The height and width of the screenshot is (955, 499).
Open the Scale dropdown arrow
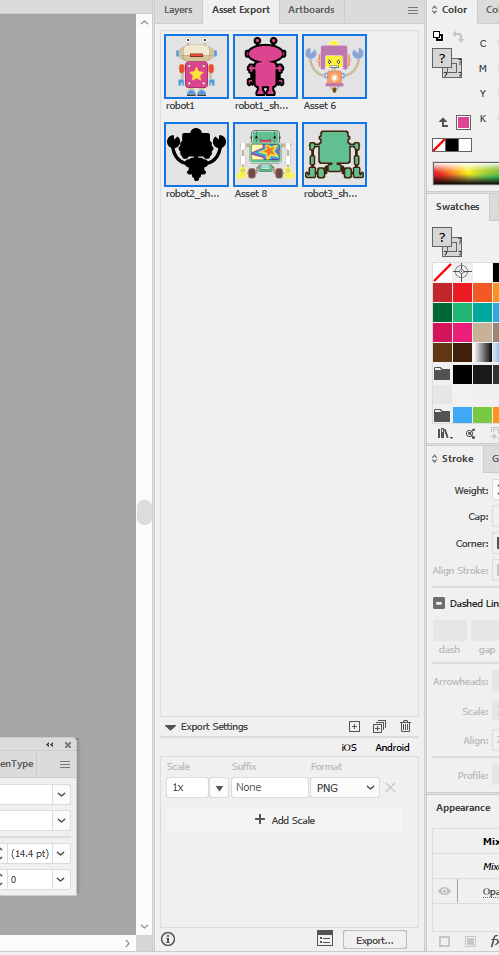tap(219, 788)
